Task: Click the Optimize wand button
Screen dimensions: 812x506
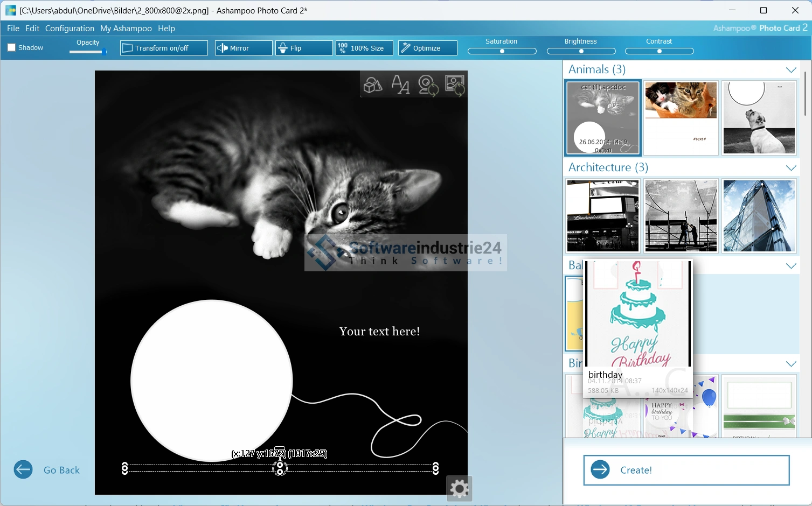Action: tap(427, 48)
